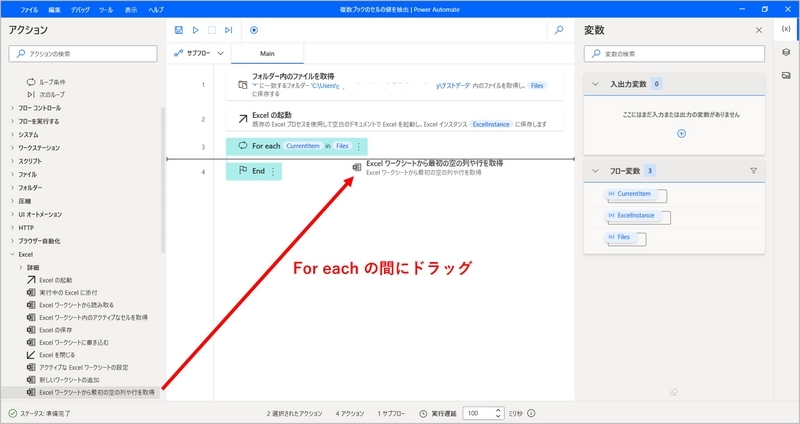Click the Files flow variable chip
The height and width of the screenshot is (424, 800).
[x=621, y=237]
